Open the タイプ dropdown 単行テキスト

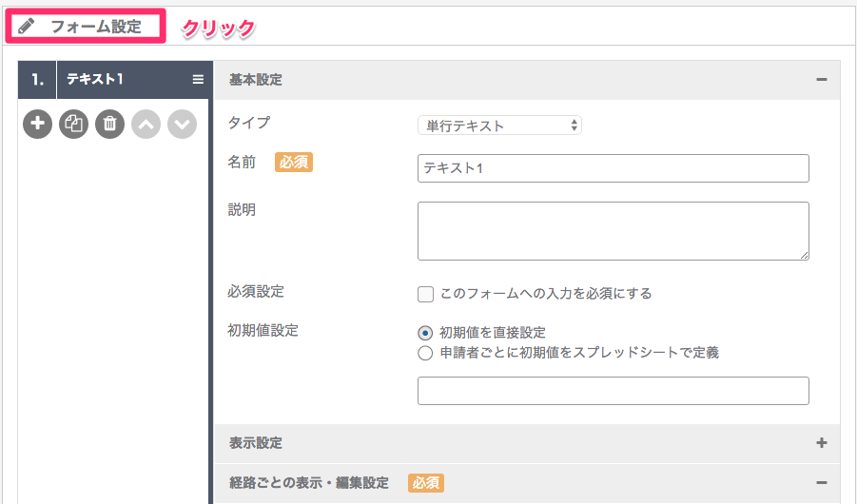[x=499, y=126]
